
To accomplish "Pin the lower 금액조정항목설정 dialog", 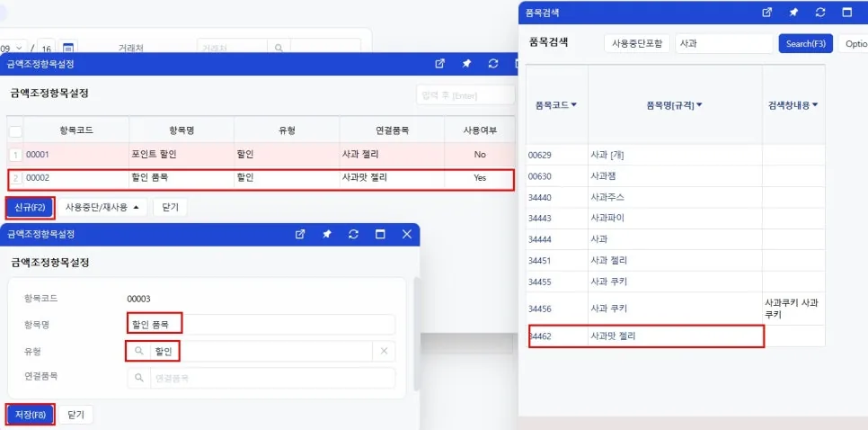I will [x=326, y=235].
